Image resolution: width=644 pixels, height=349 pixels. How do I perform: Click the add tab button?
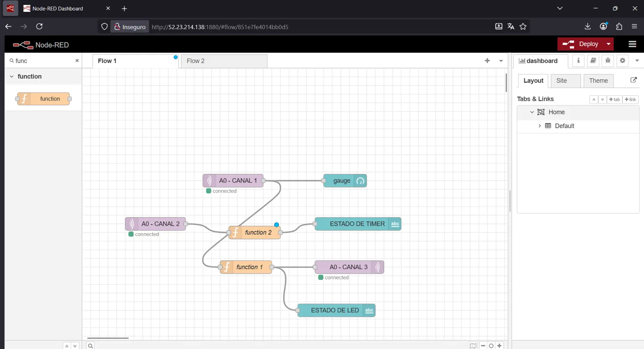click(614, 100)
